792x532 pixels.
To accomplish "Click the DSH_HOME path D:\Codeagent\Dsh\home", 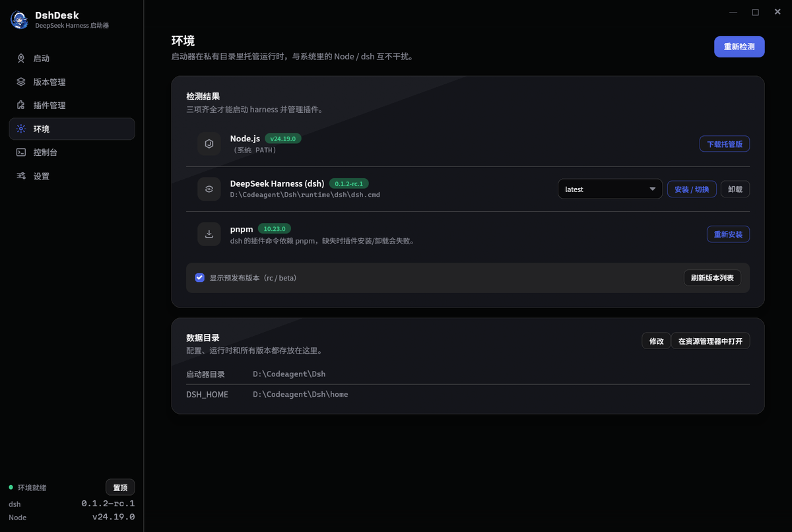I will (300, 394).
